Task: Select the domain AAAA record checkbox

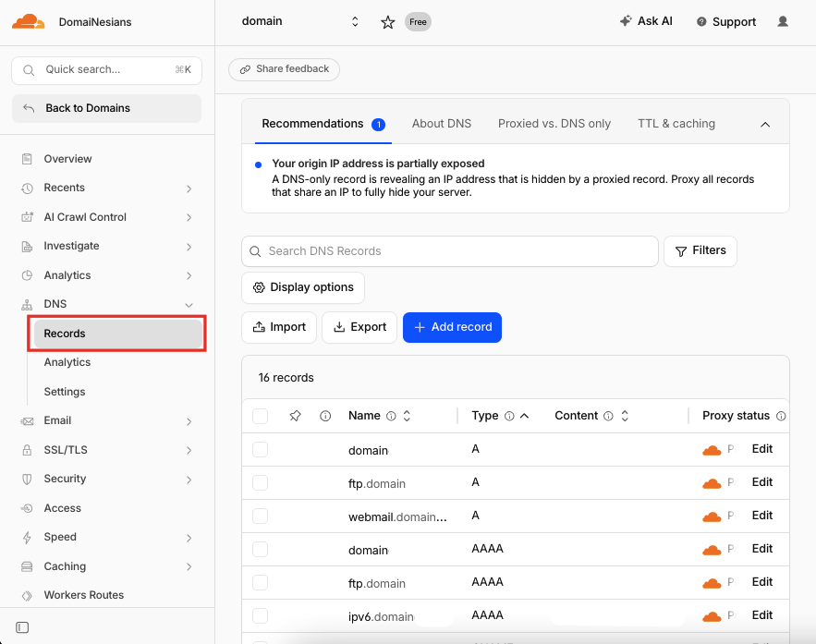Action: pos(261,549)
